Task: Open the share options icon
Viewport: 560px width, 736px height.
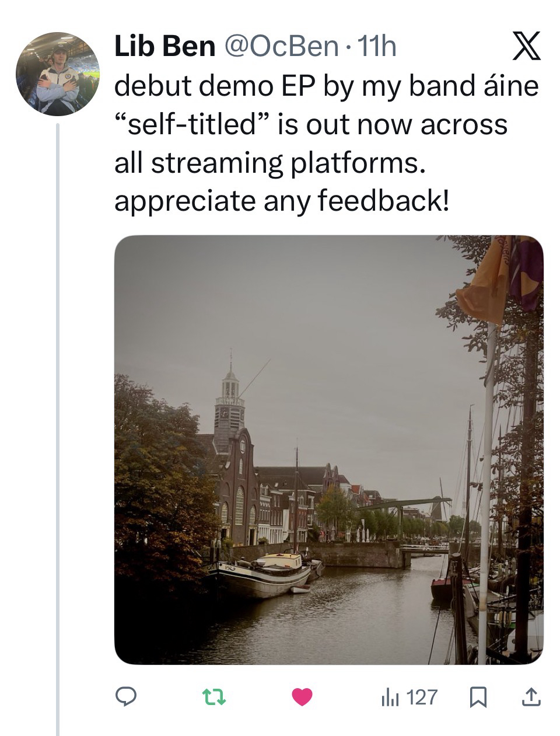Action: pyautogui.click(x=530, y=696)
